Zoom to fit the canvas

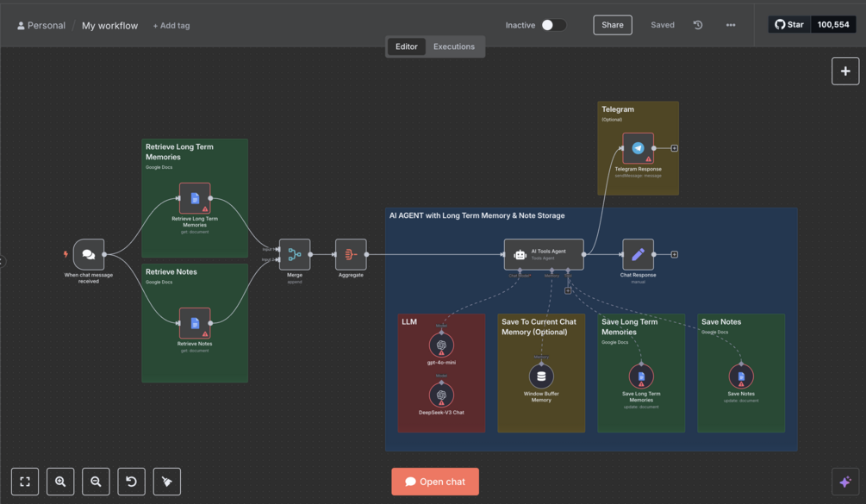[25, 482]
